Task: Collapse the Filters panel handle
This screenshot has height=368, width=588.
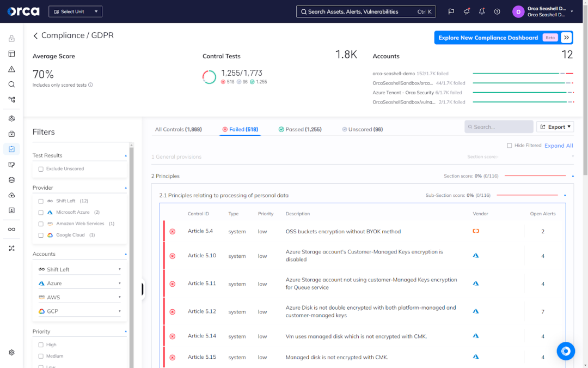Action: (143, 289)
